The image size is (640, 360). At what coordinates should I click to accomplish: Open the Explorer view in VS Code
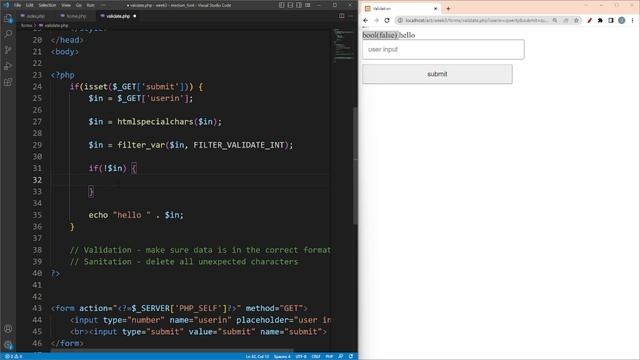[8, 18]
